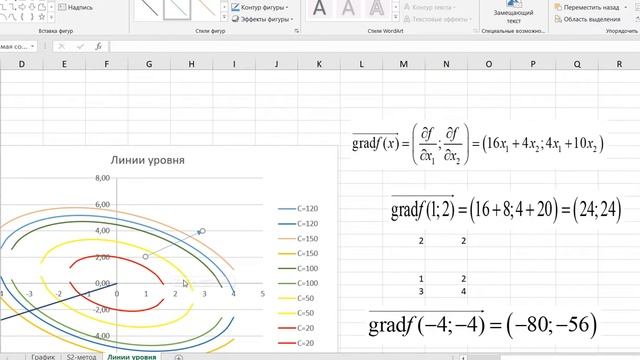The height and width of the screenshot is (360, 640).
Task: Insert a text box with Надпись
Action: pyautogui.click(x=76, y=7)
